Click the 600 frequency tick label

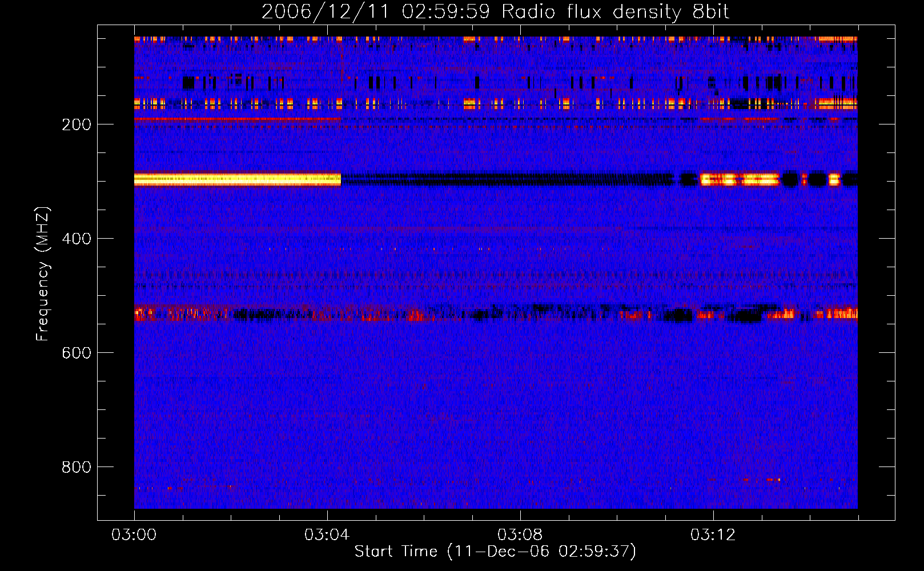[77, 353]
